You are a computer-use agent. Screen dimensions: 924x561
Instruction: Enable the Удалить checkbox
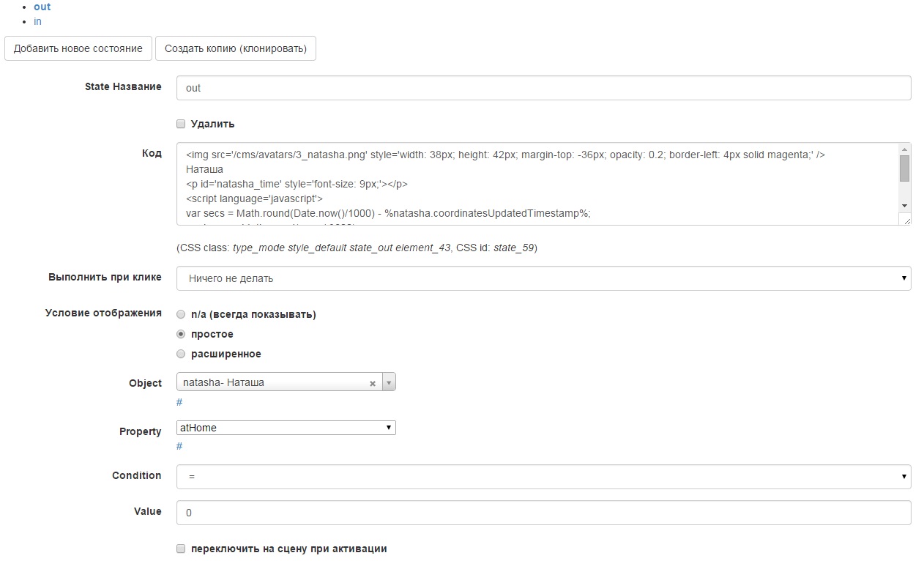point(181,125)
